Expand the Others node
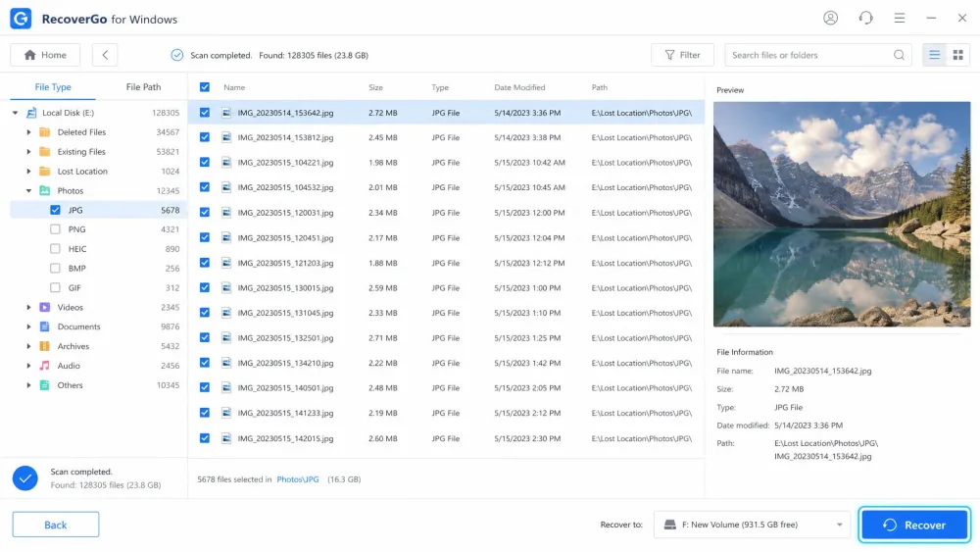Image resolution: width=980 pixels, height=552 pixels. [28, 385]
